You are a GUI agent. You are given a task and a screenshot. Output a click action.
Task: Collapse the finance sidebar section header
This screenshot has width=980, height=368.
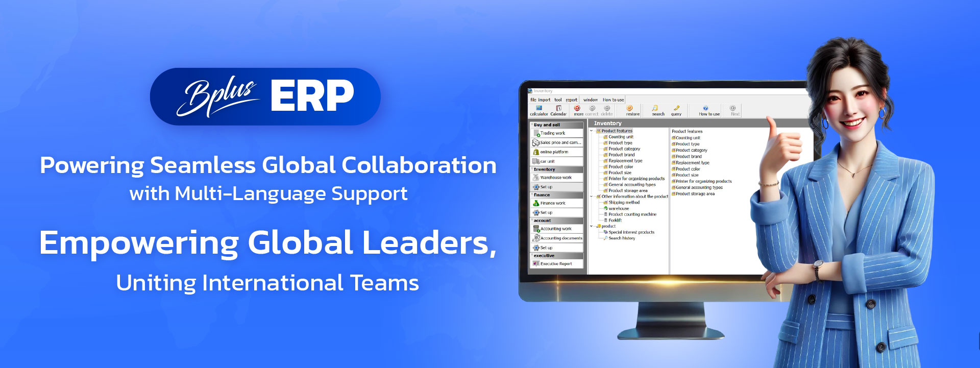(x=557, y=195)
